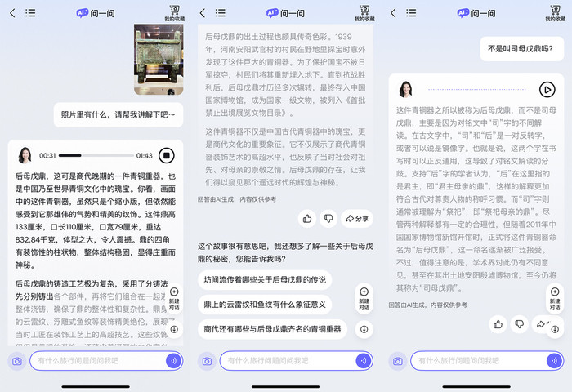
Task: Tap back arrow in left phone screen
Action: click(x=12, y=13)
